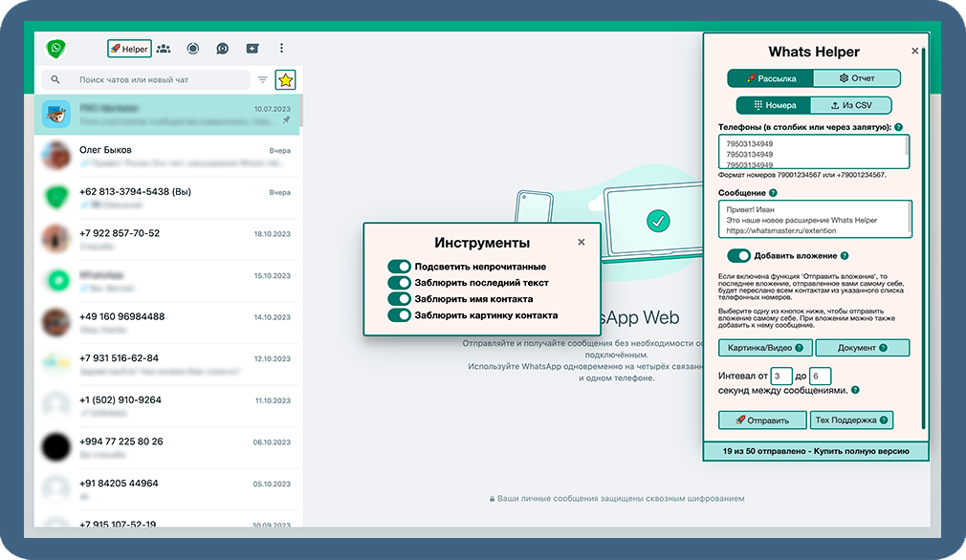This screenshot has height=560, width=966.
Task: Click the New chat icon
Action: coord(252,49)
